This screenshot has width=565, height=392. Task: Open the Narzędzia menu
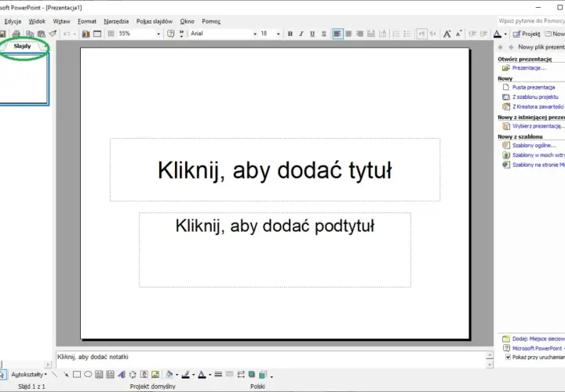[x=116, y=22]
